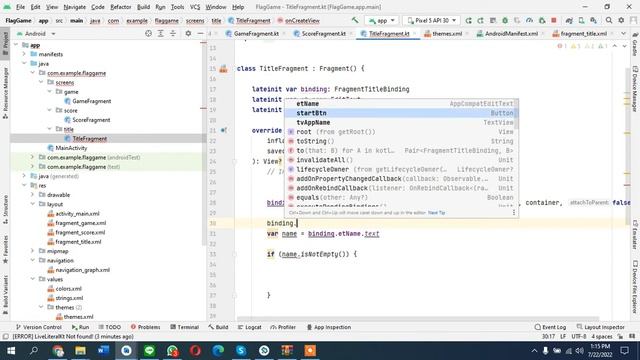Open the App Inspection tool window
Screen dimensions: 640x360
(x=329, y=327)
